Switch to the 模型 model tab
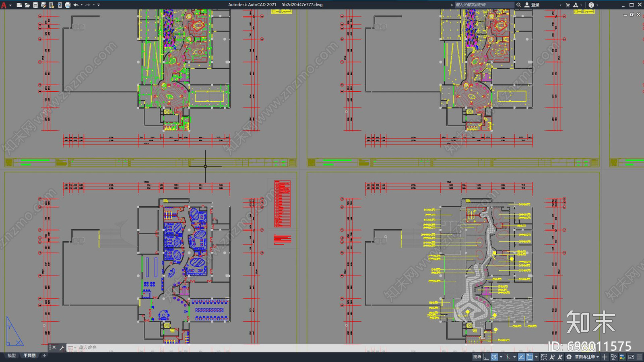The height and width of the screenshot is (362, 644). coord(11,356)
